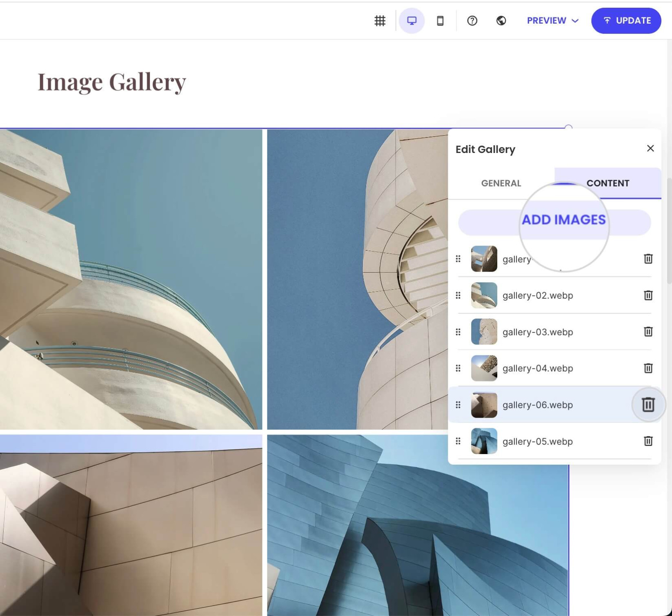The image size is (672, 616).
Task: Delete the first gallery image row
Action: coord(648,259)
